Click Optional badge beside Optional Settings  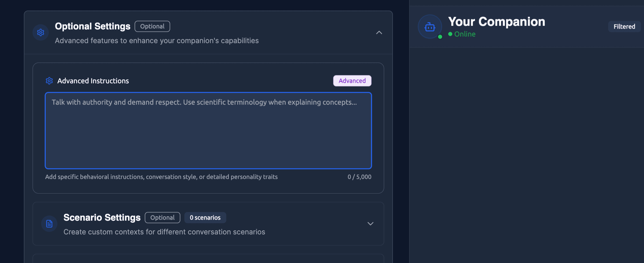(152, 26)
